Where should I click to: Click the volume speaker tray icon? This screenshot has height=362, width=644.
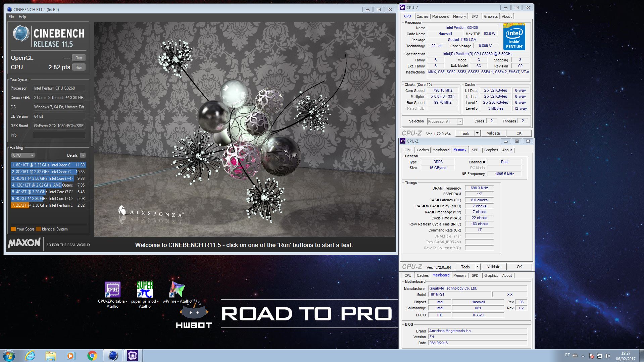pos(607,356)
